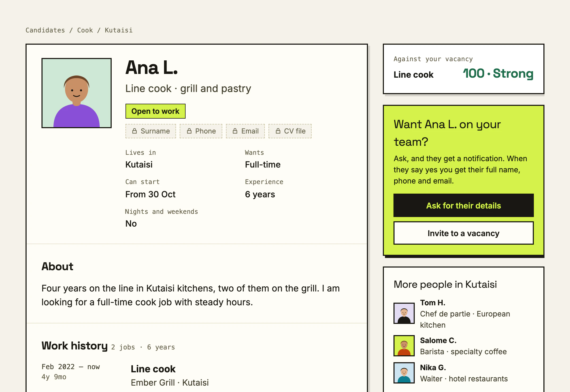Screen dimensions: 570x392
Task: Click the locked Surname chip label
Action: pos(155,131)
